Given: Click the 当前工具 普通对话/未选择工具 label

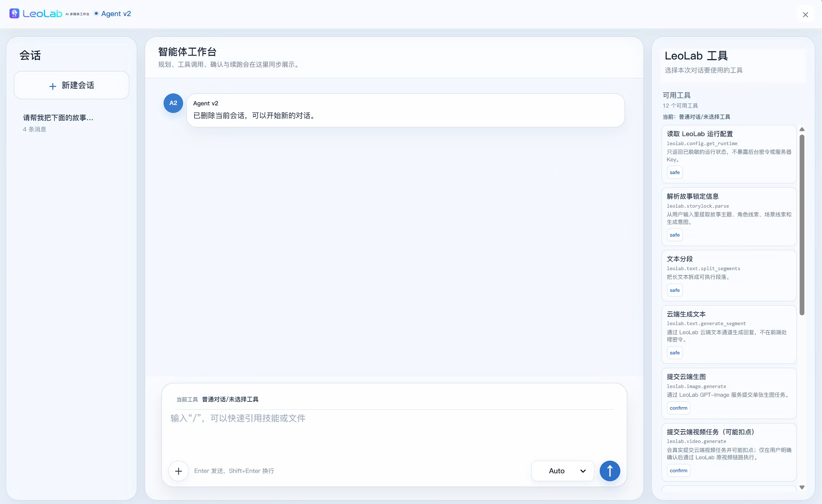Looking at the screenshot, I should 217,399.
